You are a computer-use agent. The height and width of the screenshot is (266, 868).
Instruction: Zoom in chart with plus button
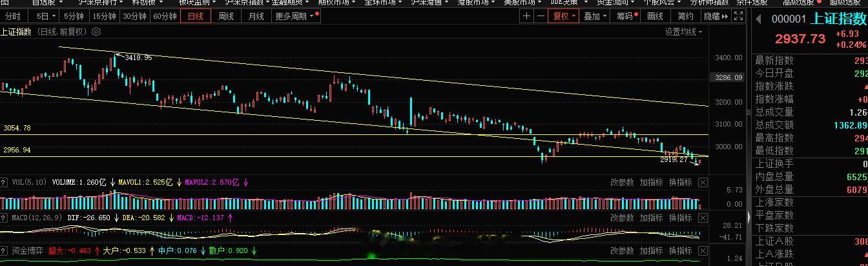527,16
